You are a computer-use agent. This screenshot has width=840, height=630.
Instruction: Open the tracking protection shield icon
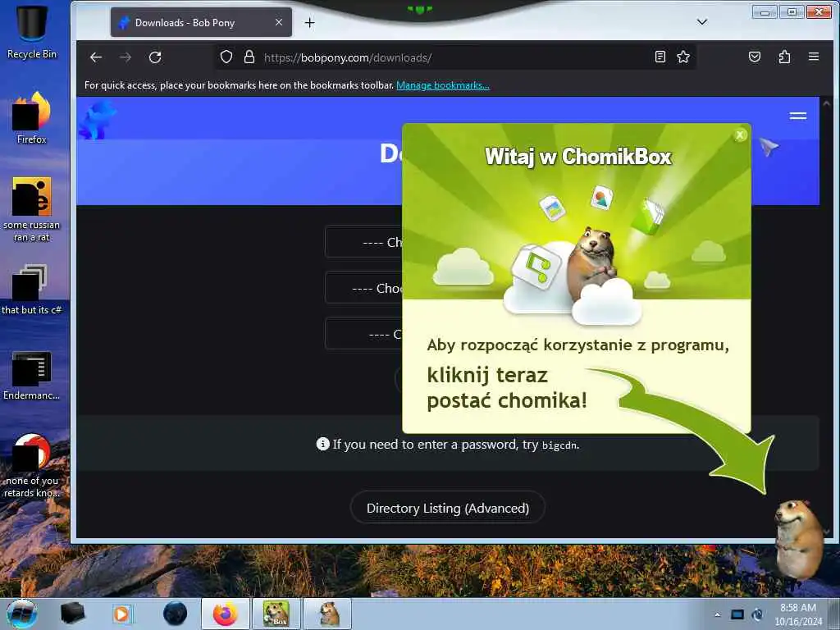226,57
